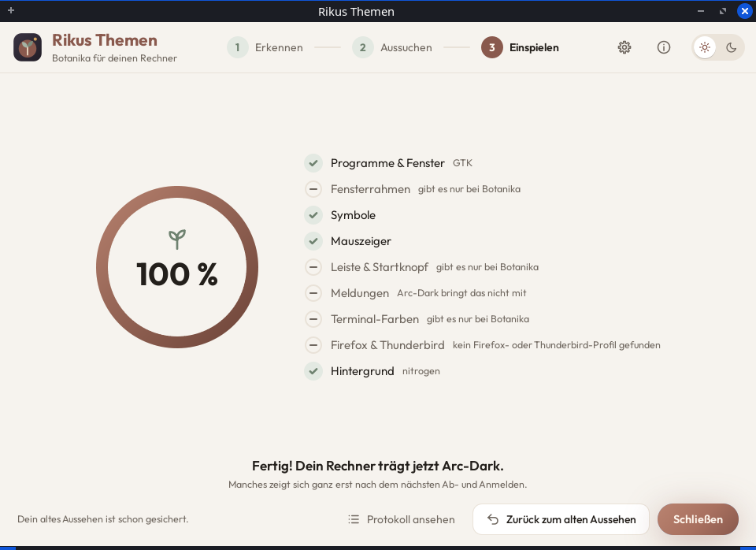Click the checkmark beside Hintergrund
This screenshot has height=550, width=756.
313,371
